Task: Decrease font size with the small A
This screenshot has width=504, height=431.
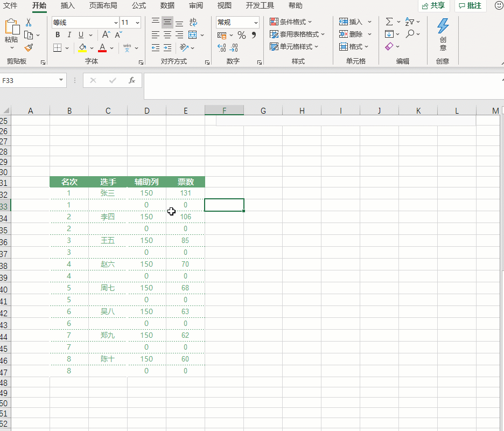Action: [x=118, y=34]
